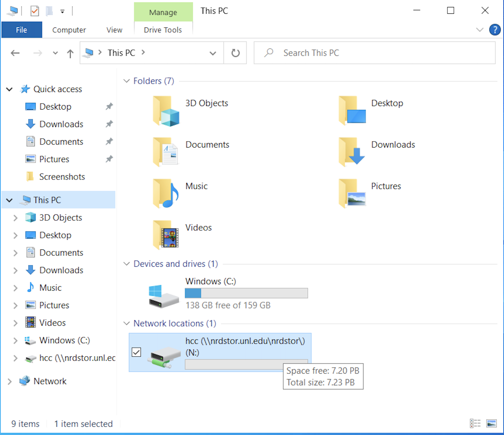Click the Refresh button beside address bar

pos(235,53)
